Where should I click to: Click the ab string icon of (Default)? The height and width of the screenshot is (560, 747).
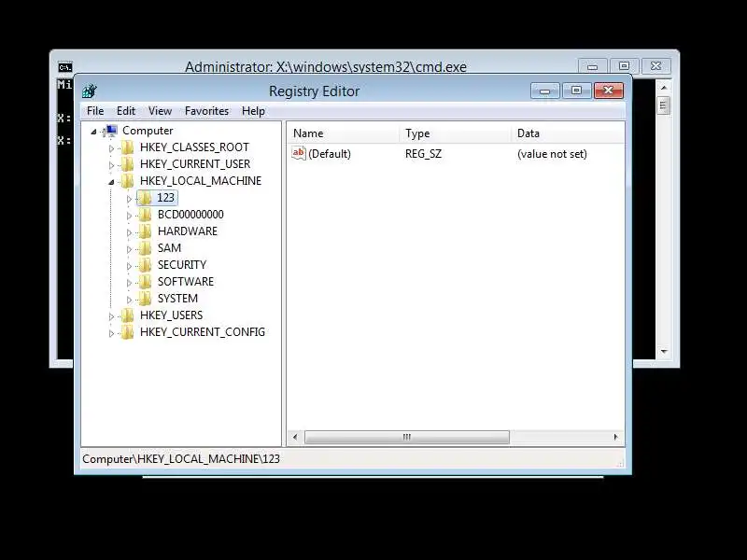click(298, 153)
